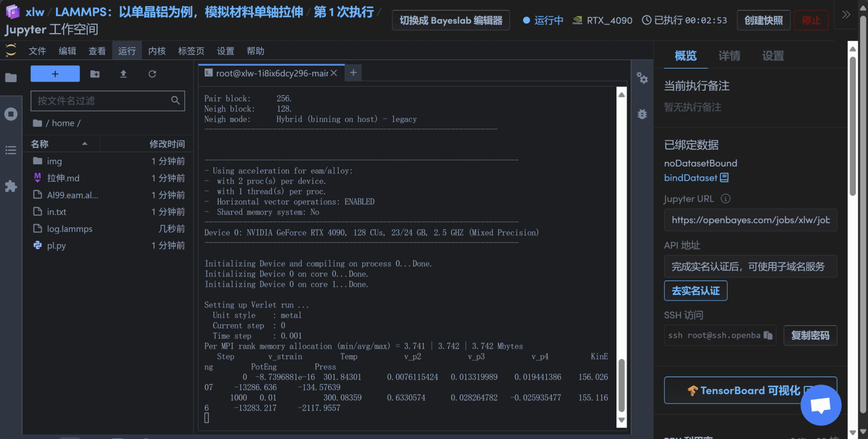Open the 运行 menu
The image size is (868, 439).
[127, 51]
